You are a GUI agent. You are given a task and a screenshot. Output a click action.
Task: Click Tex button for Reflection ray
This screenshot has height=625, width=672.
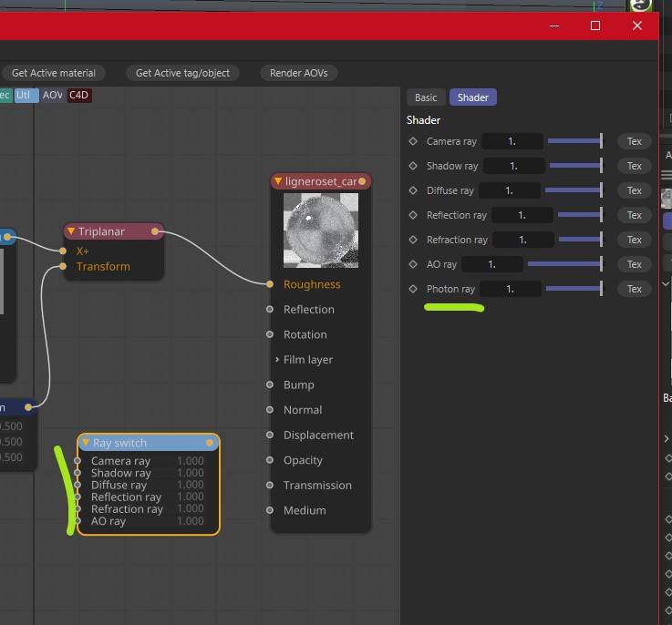[x=635, y=215]
